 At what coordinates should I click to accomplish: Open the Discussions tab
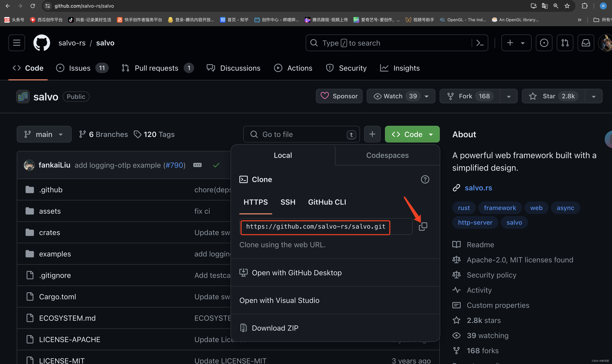tap(233, 68)
